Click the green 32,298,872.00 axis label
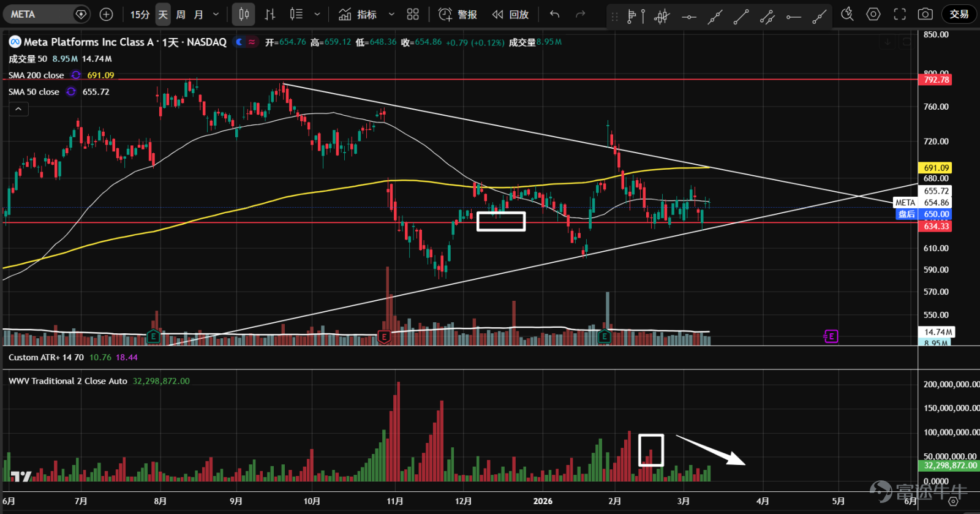This screenshot has width=980, height=514. point(950,466)
